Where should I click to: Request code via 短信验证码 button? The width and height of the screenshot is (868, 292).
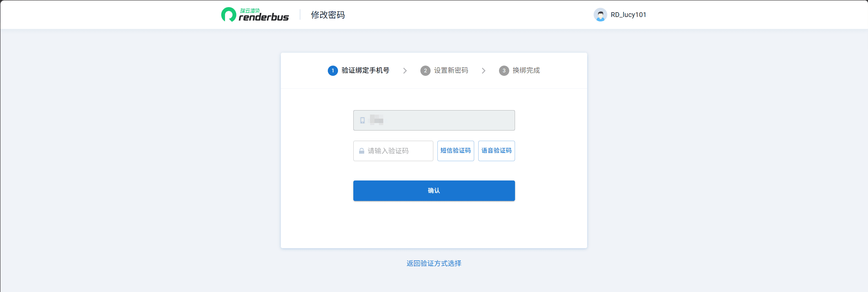(455, 151)
